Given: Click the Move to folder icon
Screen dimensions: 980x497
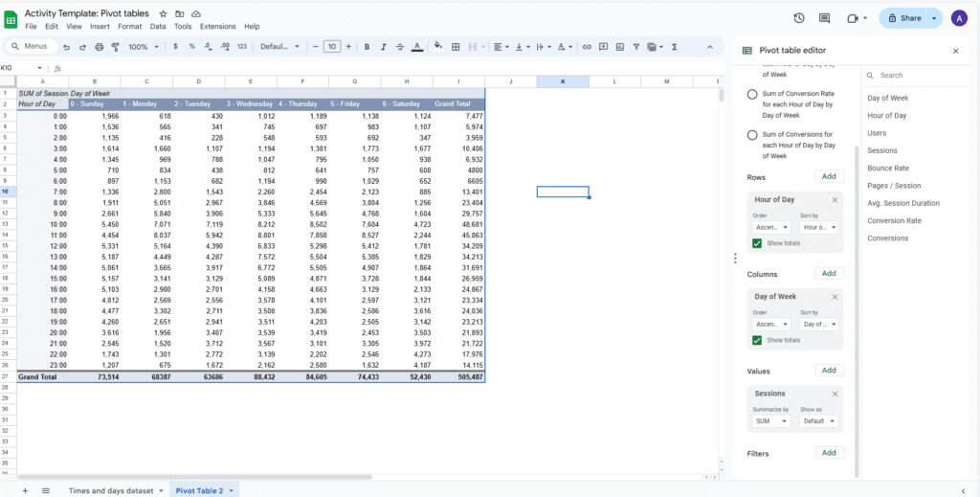Looking at the screenshot, I should coord(180,13).
